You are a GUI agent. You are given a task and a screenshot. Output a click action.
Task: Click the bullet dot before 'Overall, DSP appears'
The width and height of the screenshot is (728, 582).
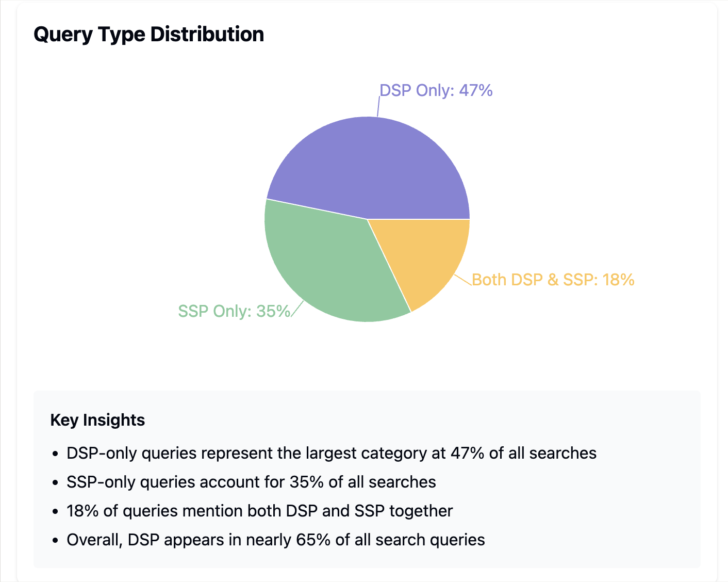[x=56, y=541]
